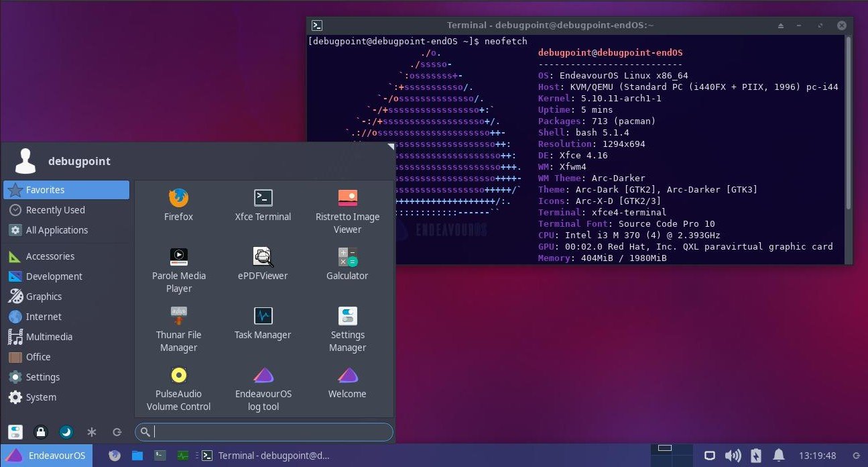
Task: Open the network connection tray icon
Action: click(x=709, y=456)
